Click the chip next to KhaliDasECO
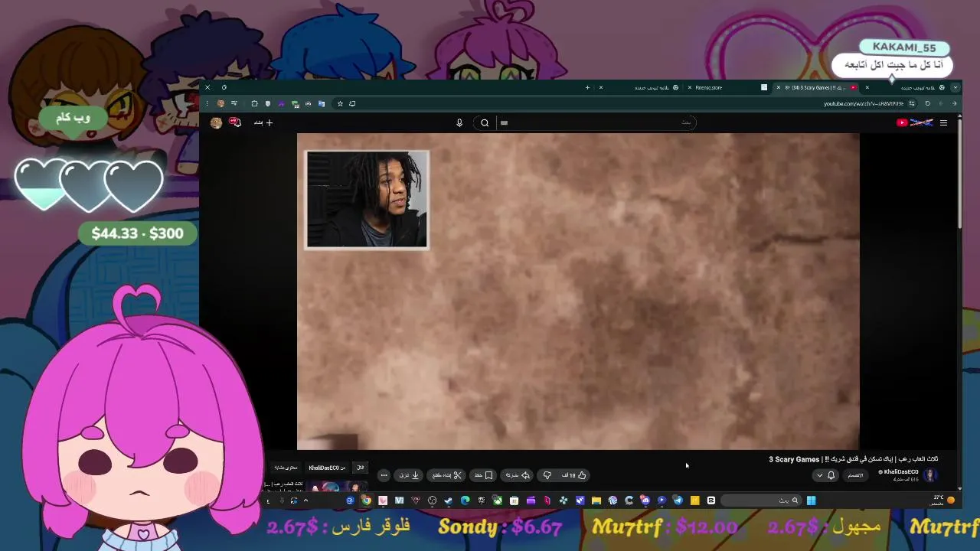Viewport: 980px width, 551px height. 360,468
